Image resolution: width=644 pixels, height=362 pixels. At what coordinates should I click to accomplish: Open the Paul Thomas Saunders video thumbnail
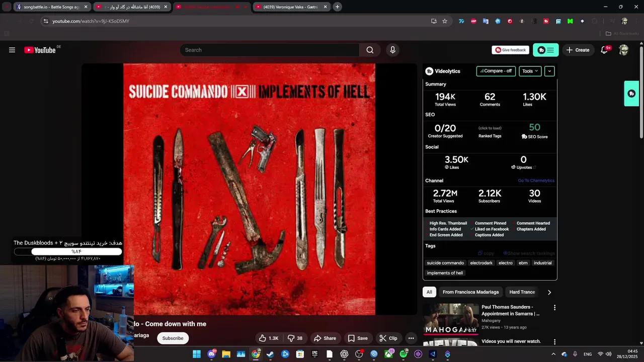click(450, 319)
